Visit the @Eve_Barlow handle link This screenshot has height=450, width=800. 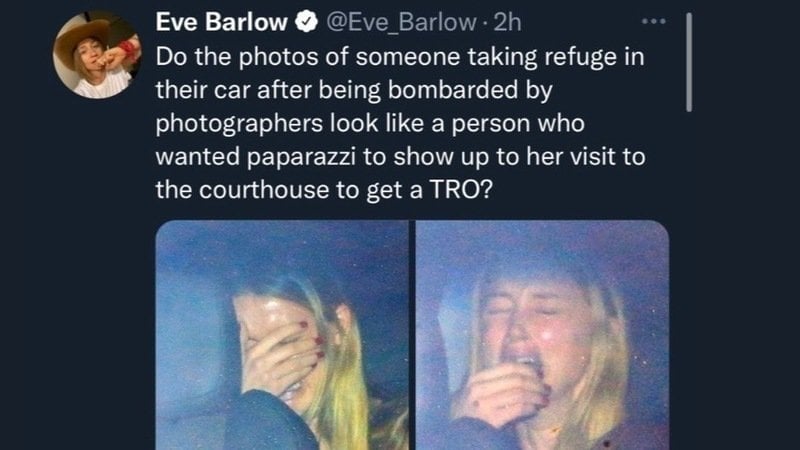pos(401,22)
